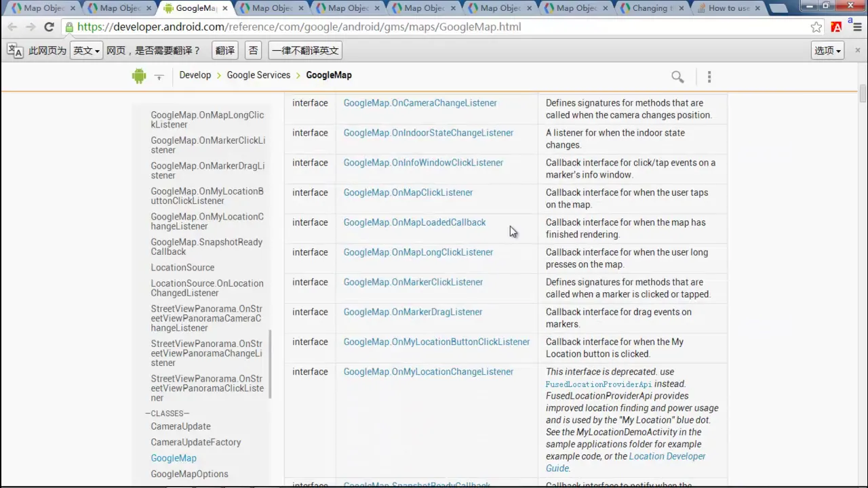Open the red Adobe extension icon

pyautogui.click(x=836, y=27)
